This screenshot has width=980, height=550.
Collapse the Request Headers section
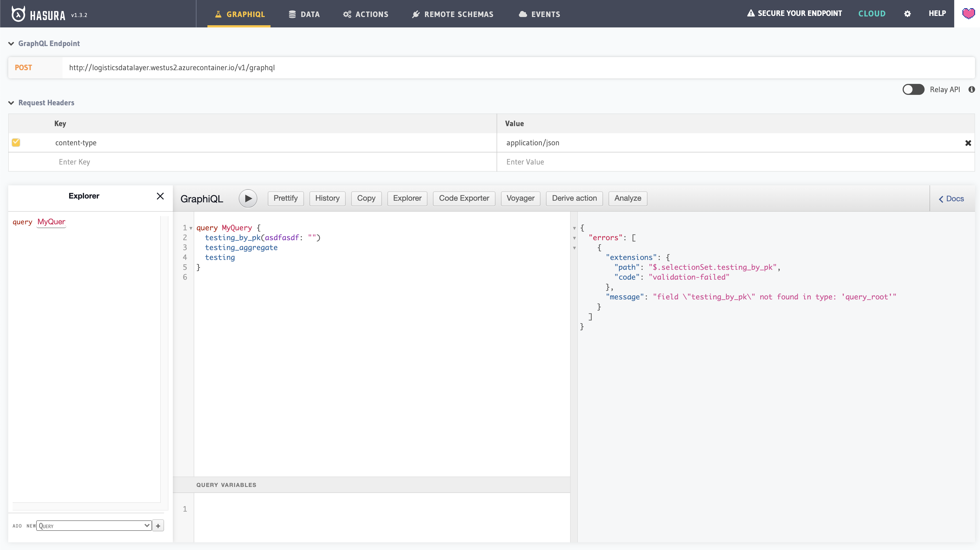[11, 103]
